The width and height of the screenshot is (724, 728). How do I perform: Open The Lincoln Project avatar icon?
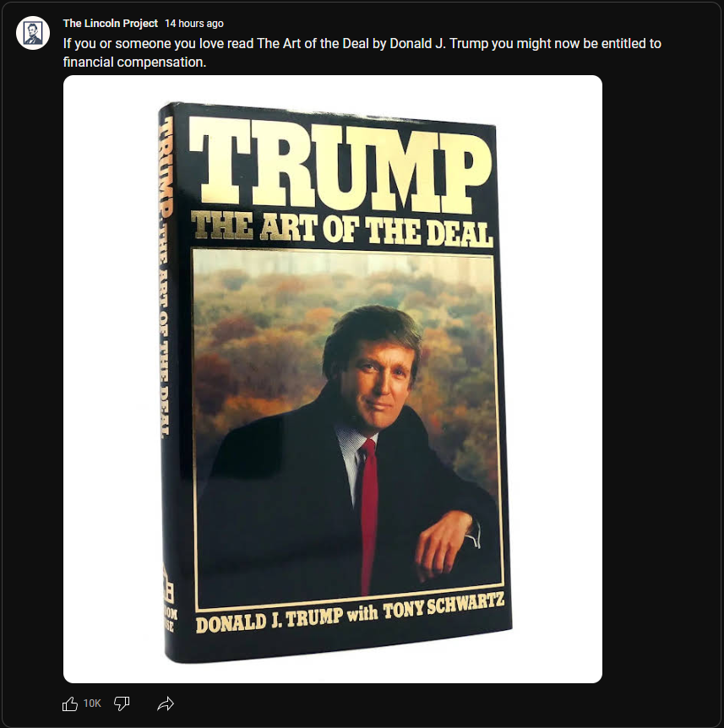33,33
